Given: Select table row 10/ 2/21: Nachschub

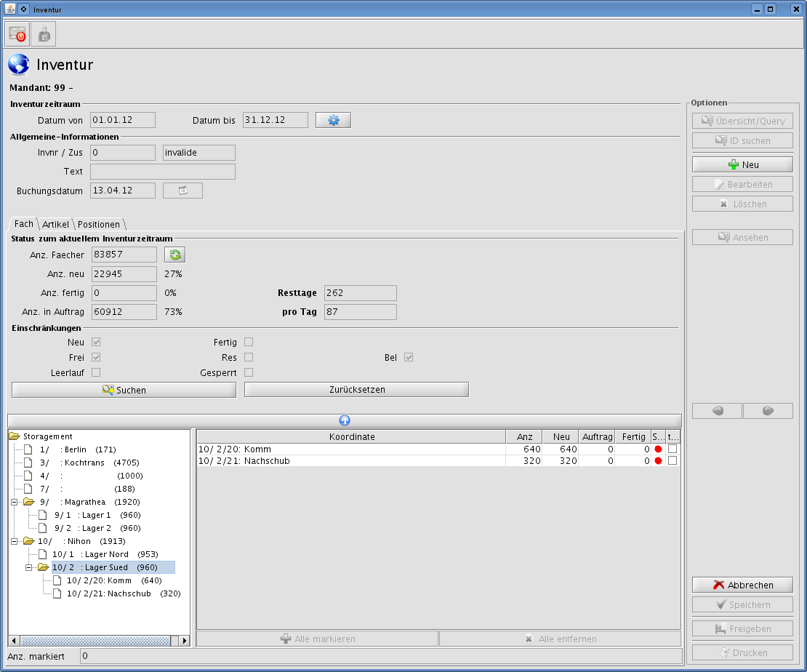Looking at the screenshot, I should coord(438,460).
